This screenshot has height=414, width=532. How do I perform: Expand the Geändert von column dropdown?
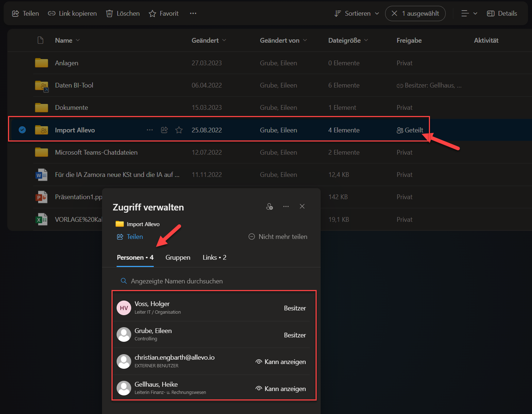305,40
